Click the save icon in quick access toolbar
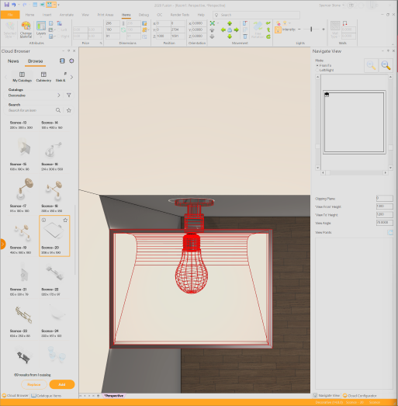The height and width of the screenshot is (406, 398). pos(7,5)
